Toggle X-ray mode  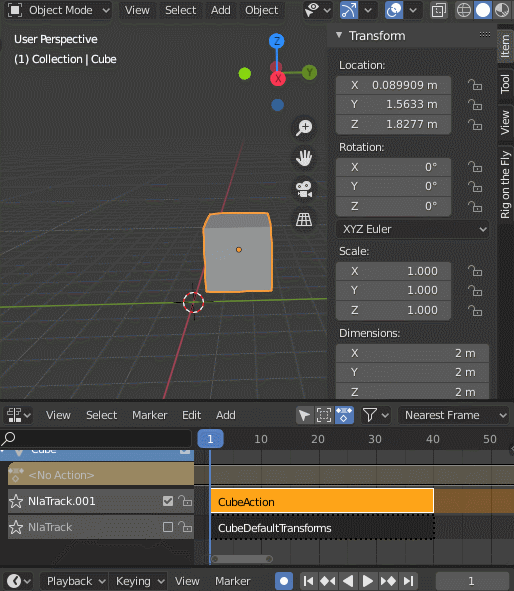pos(439,10)
